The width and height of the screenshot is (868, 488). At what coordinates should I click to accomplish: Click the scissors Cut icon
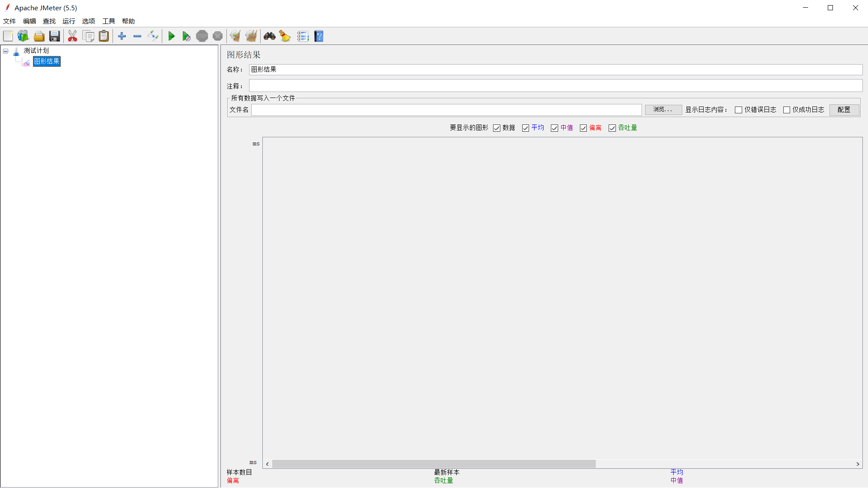pyautogui.click(x=72, y=36)
